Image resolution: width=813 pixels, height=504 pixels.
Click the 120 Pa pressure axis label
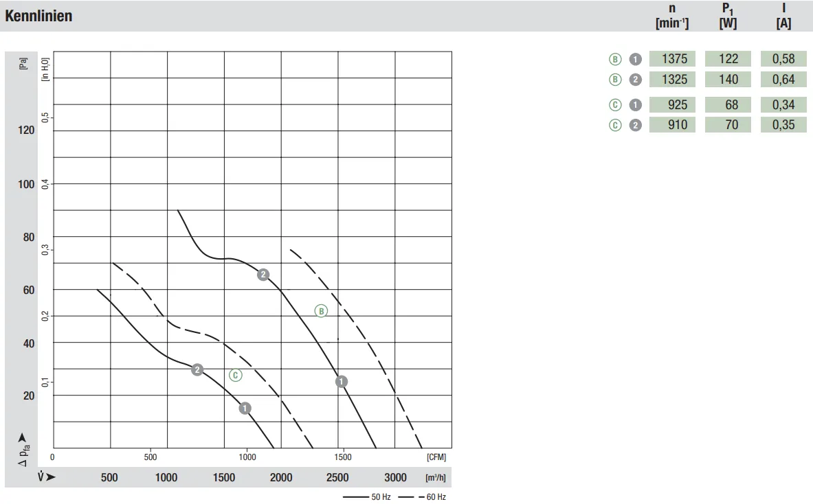click(x=26, y=130)
